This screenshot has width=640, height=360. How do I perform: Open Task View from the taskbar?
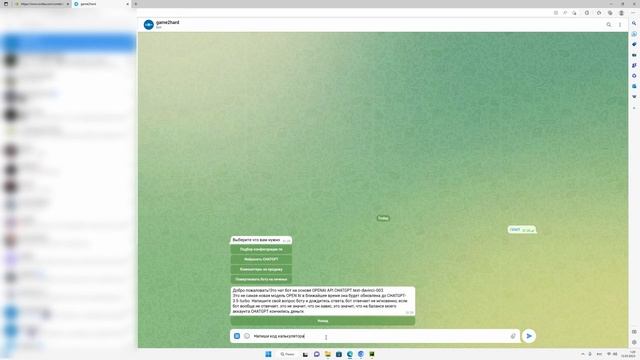tap(305, 354)
